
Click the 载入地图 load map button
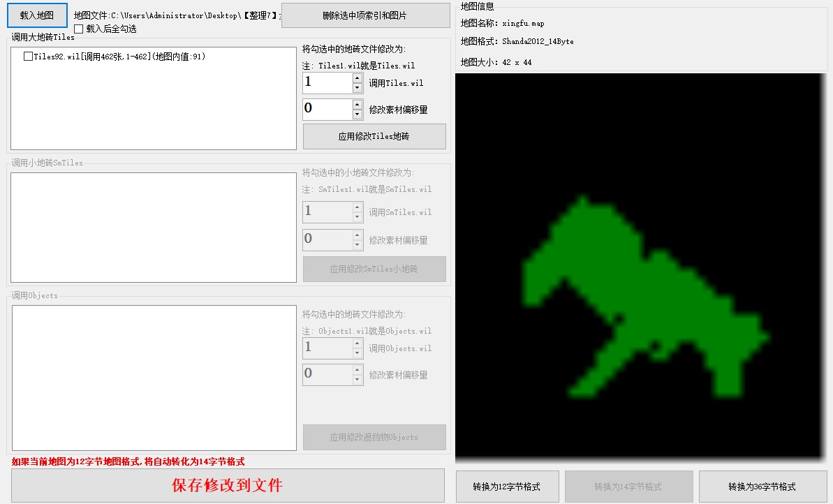click(37, 15)
